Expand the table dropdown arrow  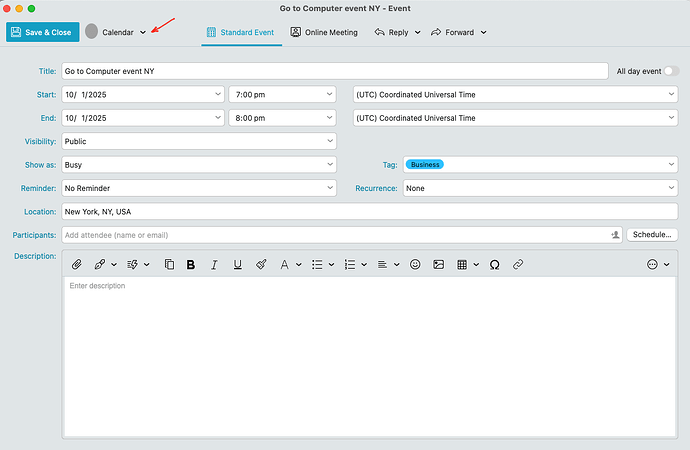tap(476, 265)
